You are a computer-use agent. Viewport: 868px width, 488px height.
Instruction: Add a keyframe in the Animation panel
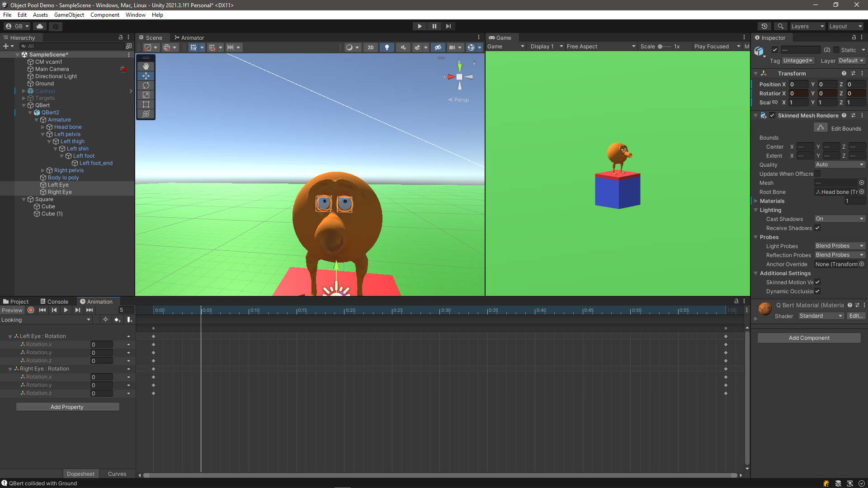pos(117,319)
